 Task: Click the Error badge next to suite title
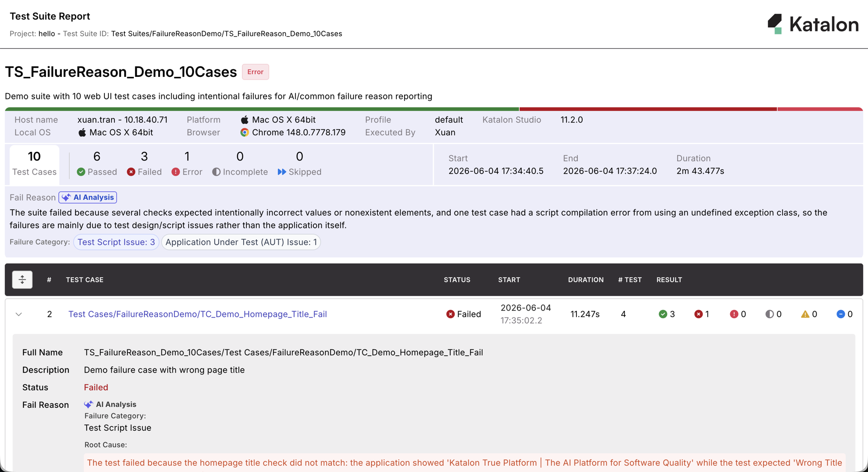pos(255,72)
